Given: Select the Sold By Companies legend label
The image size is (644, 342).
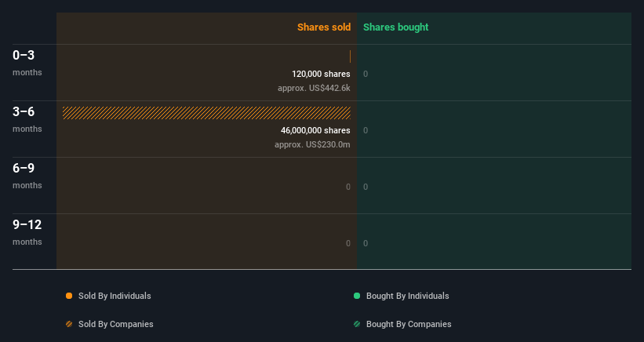Looking at the screenshot, I should pyautogui.click(x=116, y=324).
